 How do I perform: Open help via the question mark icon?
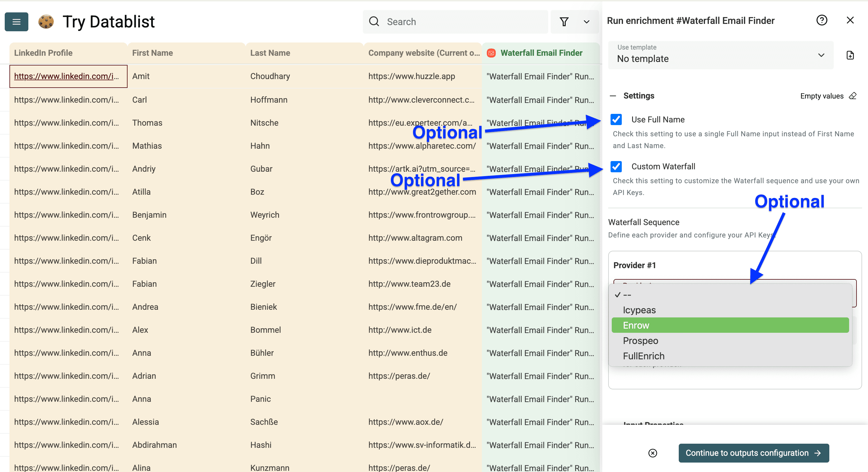pyautogui.click(x=822, y=20)
